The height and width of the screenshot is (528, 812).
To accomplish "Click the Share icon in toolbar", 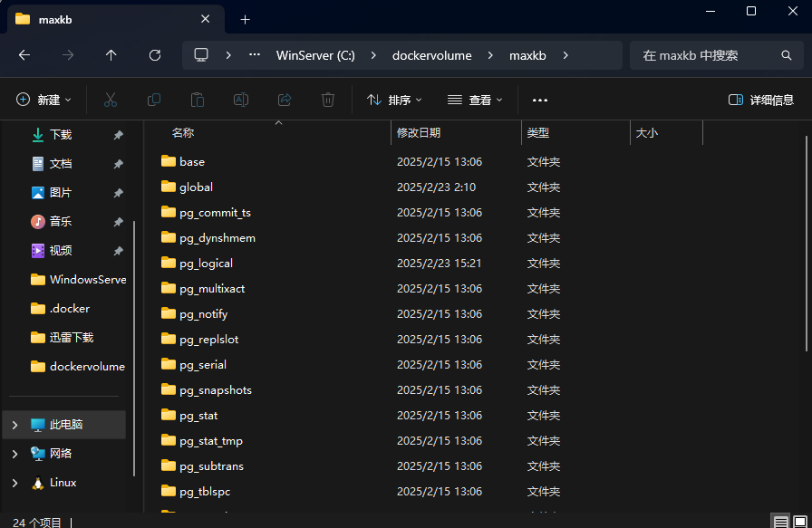I will pyautogui.click(x=285, y=100).
